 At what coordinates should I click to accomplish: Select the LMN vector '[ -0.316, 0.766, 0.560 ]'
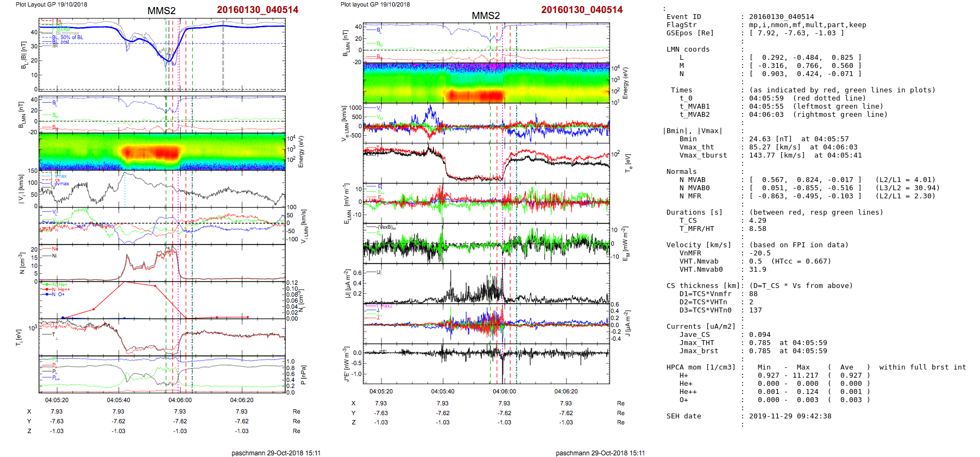pos(805,66)
